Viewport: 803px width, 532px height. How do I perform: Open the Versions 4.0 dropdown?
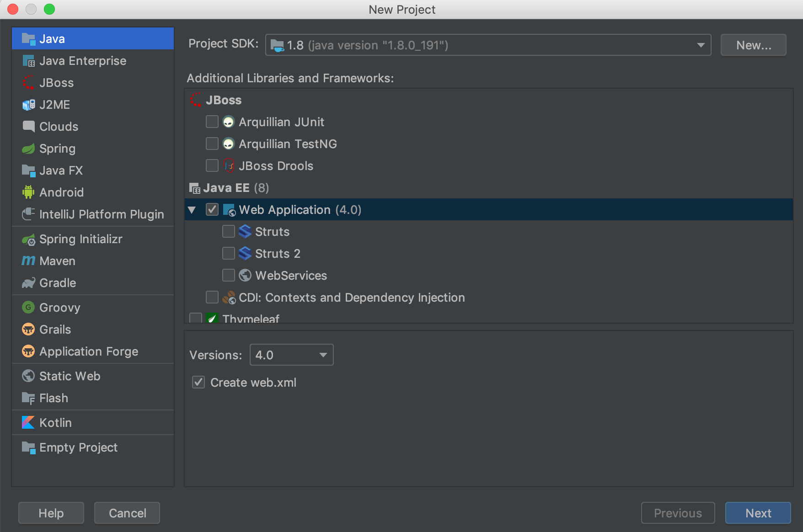pyautogui.click(x=292, y=355)
